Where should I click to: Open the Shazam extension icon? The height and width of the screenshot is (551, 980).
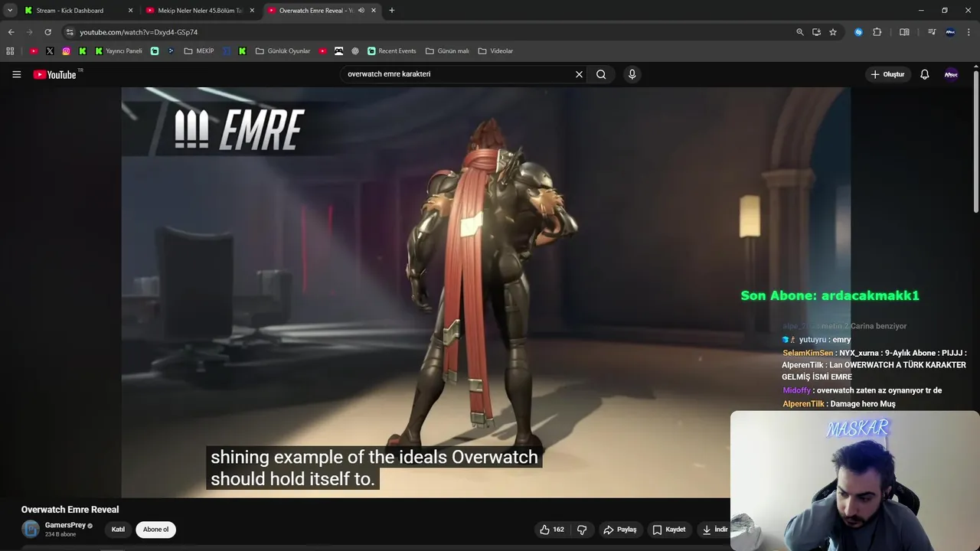coord(858,32)
